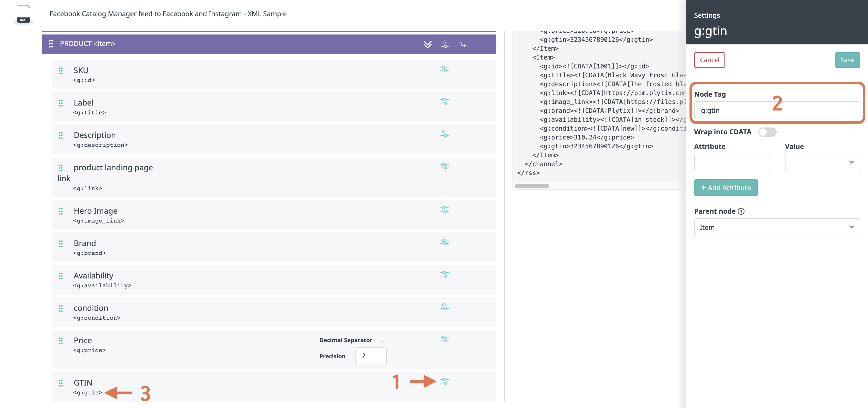868x408 pixels.
Task: Click the PRODUCT <Item> header text
Action: pos(88,44)
